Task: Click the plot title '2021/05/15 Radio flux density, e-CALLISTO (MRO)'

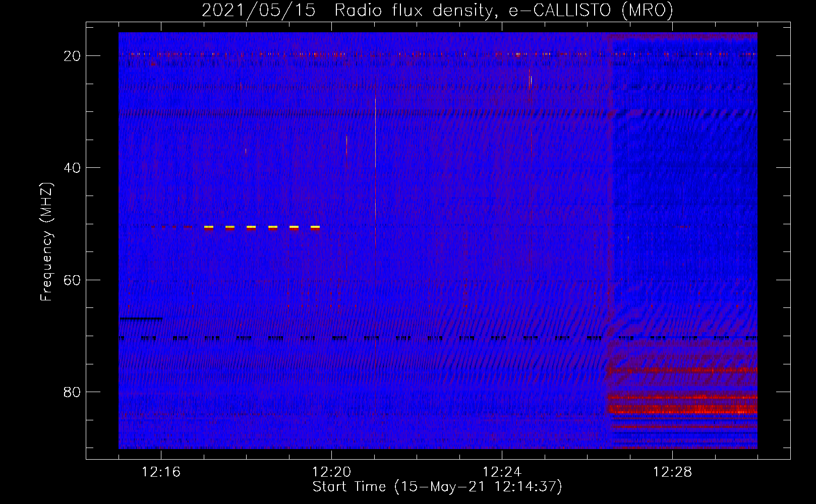Action: pyautogui.click(x=437, y=10)
